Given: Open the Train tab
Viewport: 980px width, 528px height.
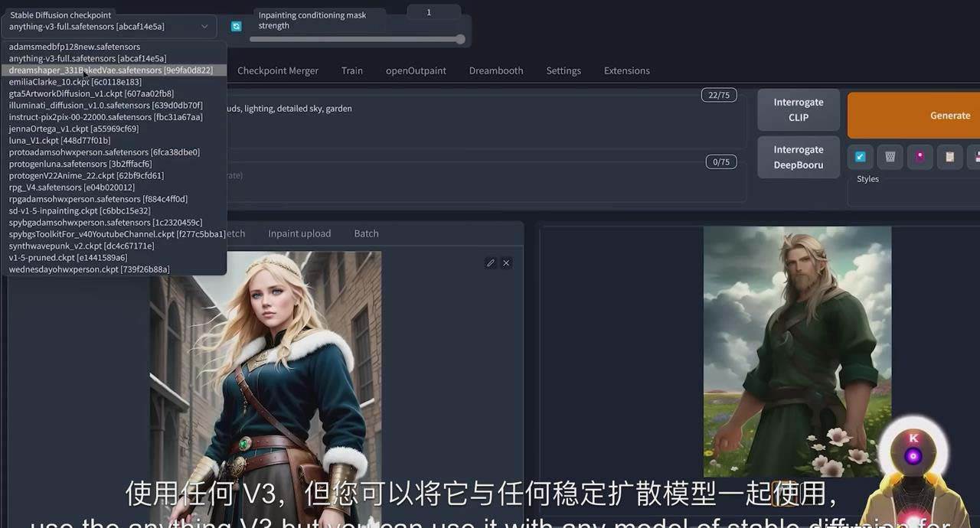Looking at the screenshot, I should click(351, 70).
